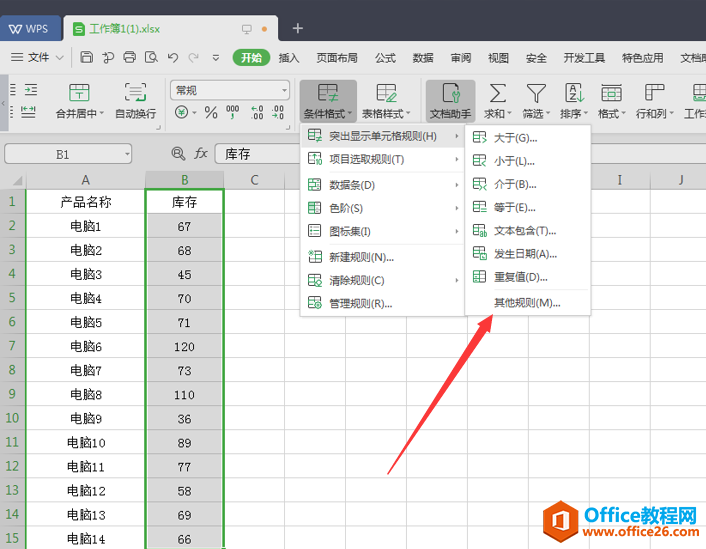Click the Undo arrow icon
Image resolution: width=706 pixels, height=549 pixels.
pyautogui.click(x=172, y=57)
